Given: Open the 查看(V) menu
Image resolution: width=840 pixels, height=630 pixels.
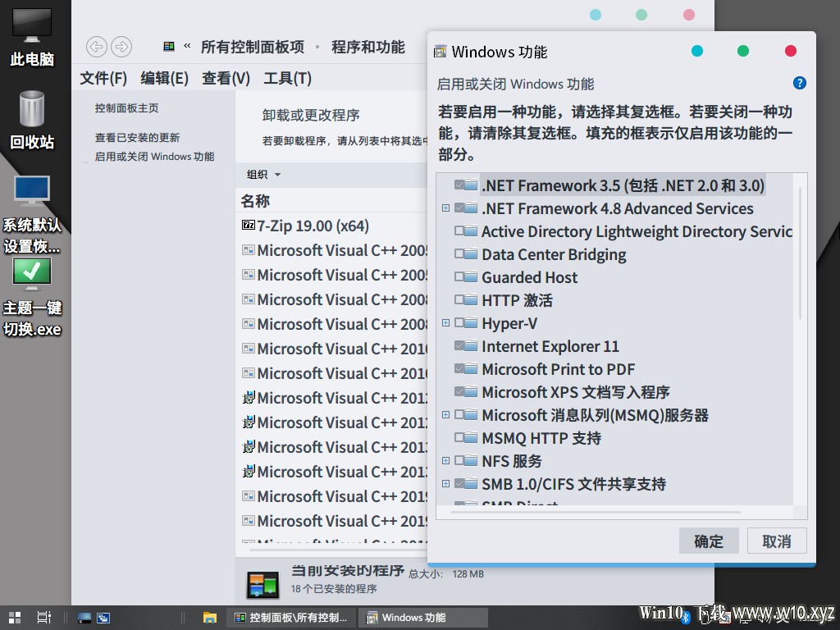Looking at the screenshot, I should pyautogui.click(x=226, y=78).
